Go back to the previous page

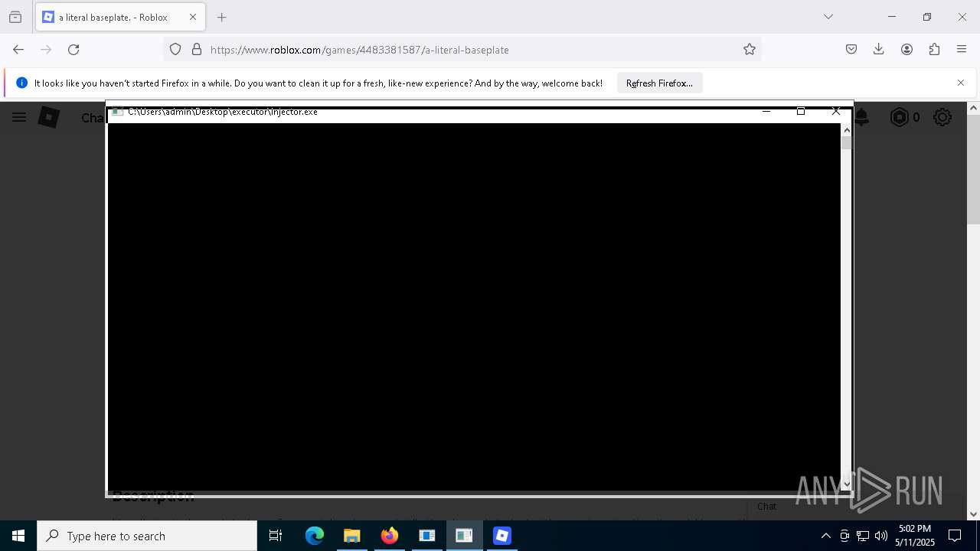(18, 49)
